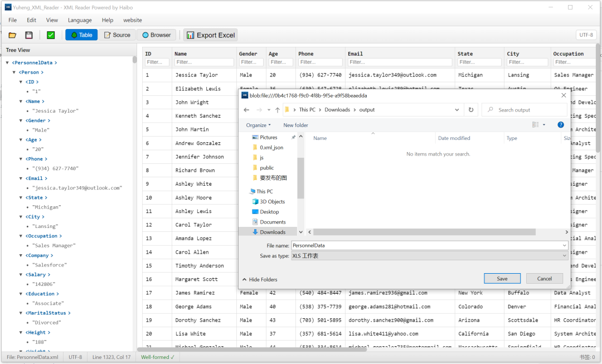The height and width of the screenshot is (364, 602).
Task: Close the save dialog window
Action: pos(563,95)
